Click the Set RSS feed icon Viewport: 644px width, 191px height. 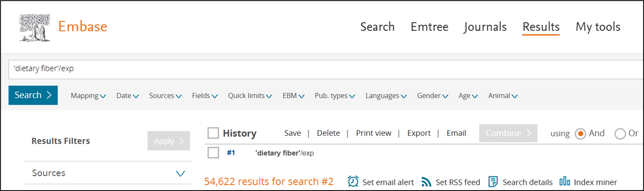coord(427,182)
